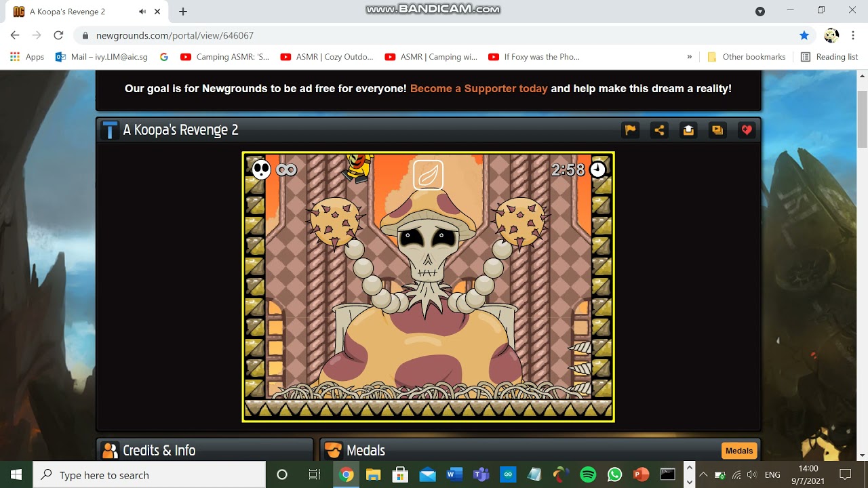Click the game type icon beside the title
The image size is (868, 488).
click(110, 130)
